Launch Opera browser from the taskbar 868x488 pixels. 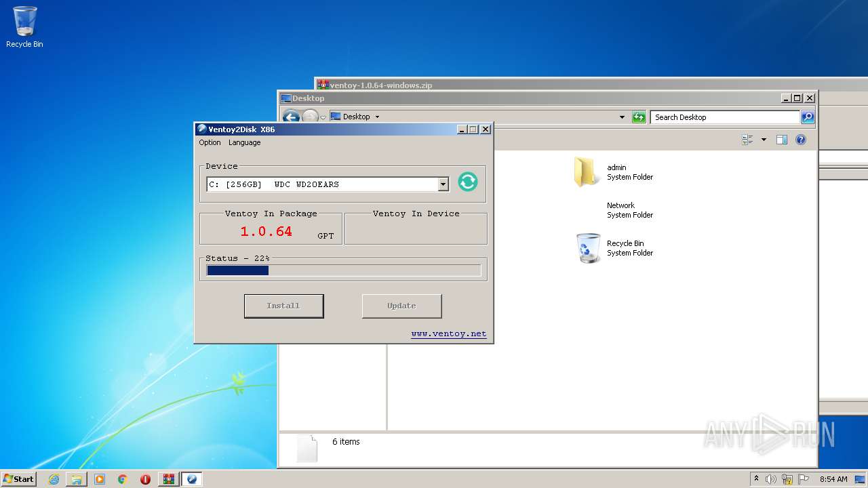145,479
